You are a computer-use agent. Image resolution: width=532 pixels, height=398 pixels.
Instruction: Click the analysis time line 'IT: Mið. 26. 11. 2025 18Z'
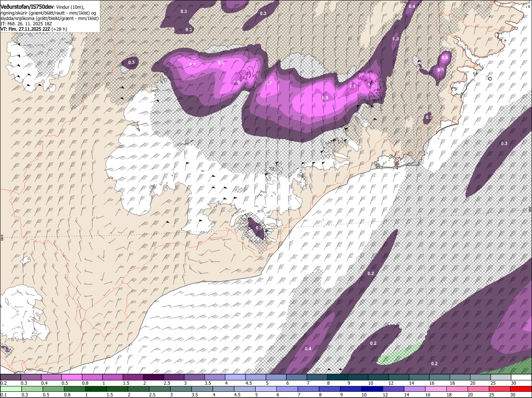click(x=26, y=24)
